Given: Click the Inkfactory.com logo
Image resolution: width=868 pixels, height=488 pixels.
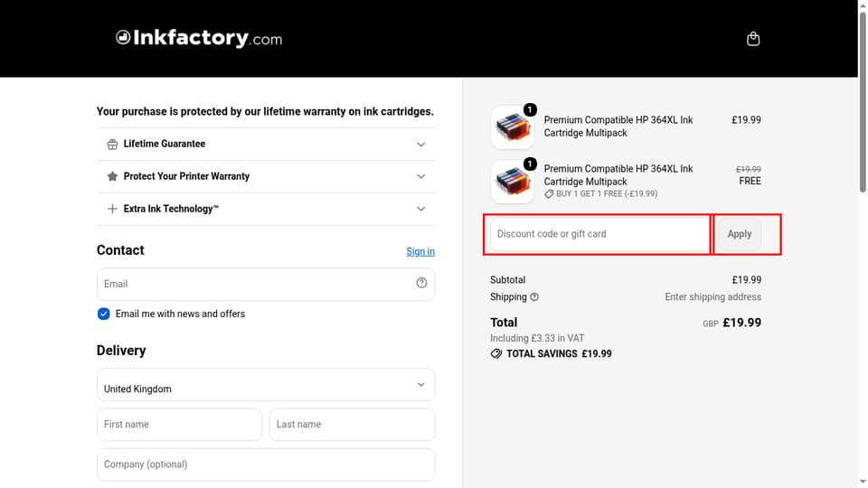Looking at the screenshot, I should click(x=199, y=38).
